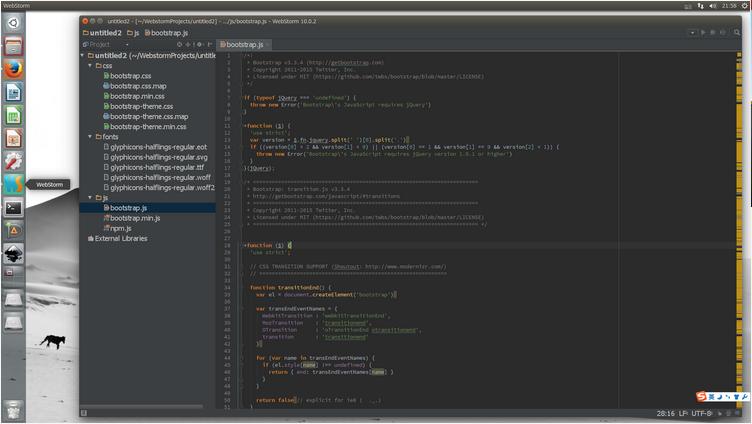Launch Firefox from the dock
The width and height of the screenshot is (752, 424).
(13, 69)
